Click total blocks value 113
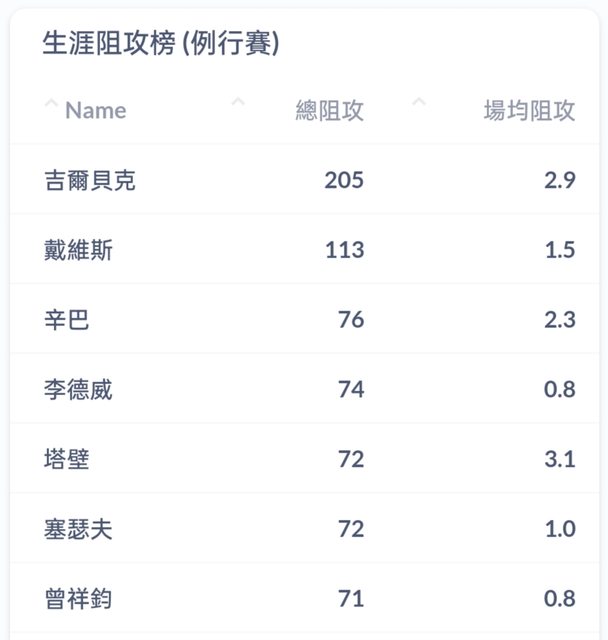Viewport: 608px width, 640px height. (x=344, y=250)
